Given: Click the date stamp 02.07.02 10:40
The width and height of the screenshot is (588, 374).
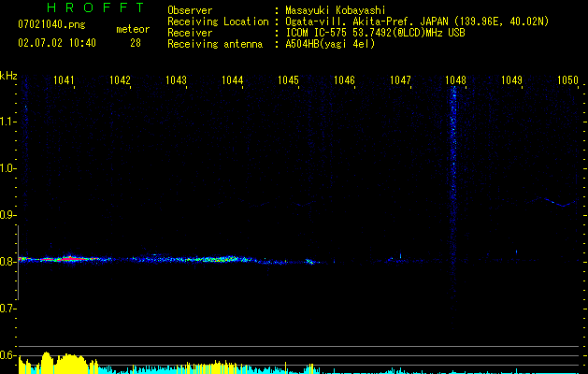Looking at the screenshot, I should tap(57, 43).
